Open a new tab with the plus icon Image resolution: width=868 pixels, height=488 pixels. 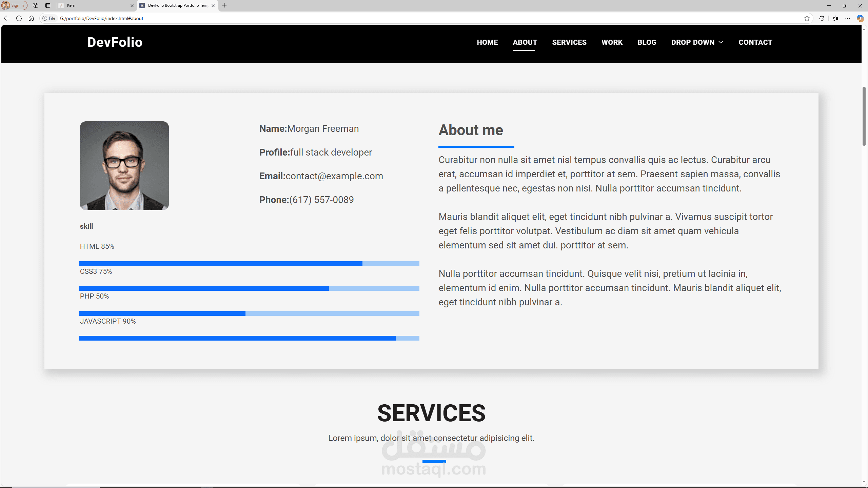[224, 5]
